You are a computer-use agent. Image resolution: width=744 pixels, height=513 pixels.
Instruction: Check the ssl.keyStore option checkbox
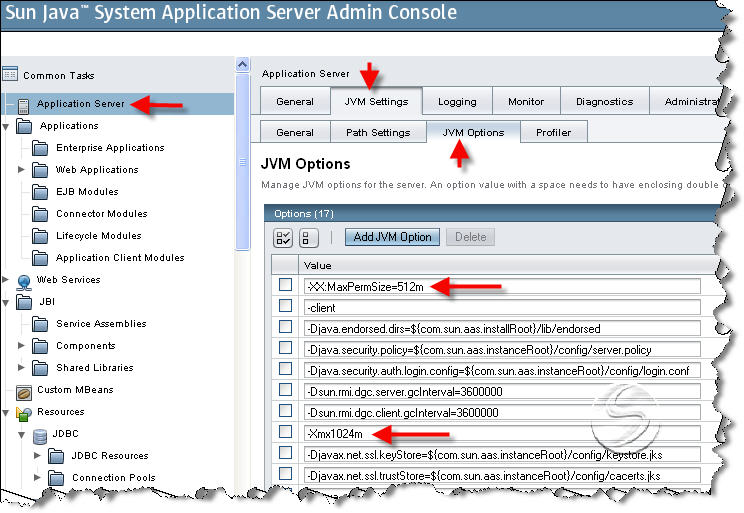click(285, 453)
